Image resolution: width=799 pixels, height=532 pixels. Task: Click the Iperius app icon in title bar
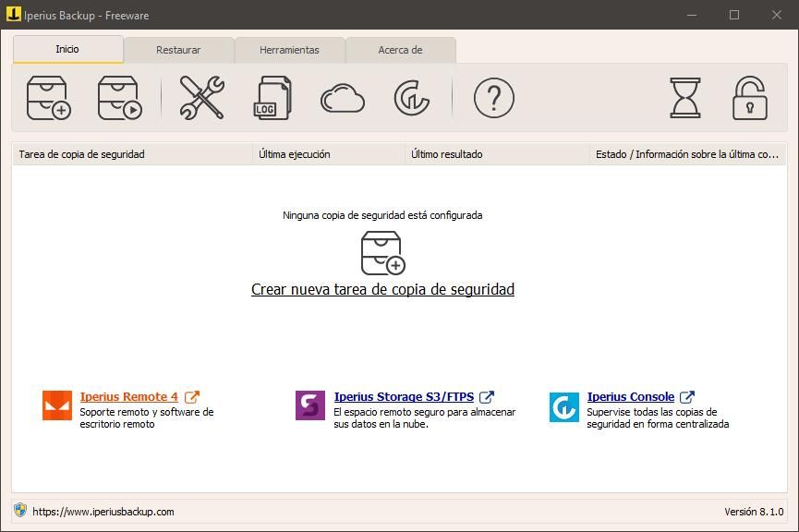click(x=13, y=14)
